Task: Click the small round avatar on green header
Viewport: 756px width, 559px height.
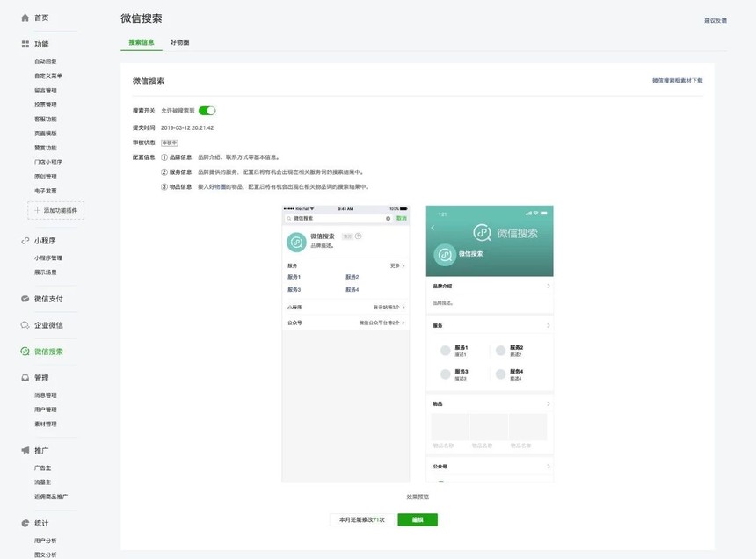Action: [x=445, y=254]
